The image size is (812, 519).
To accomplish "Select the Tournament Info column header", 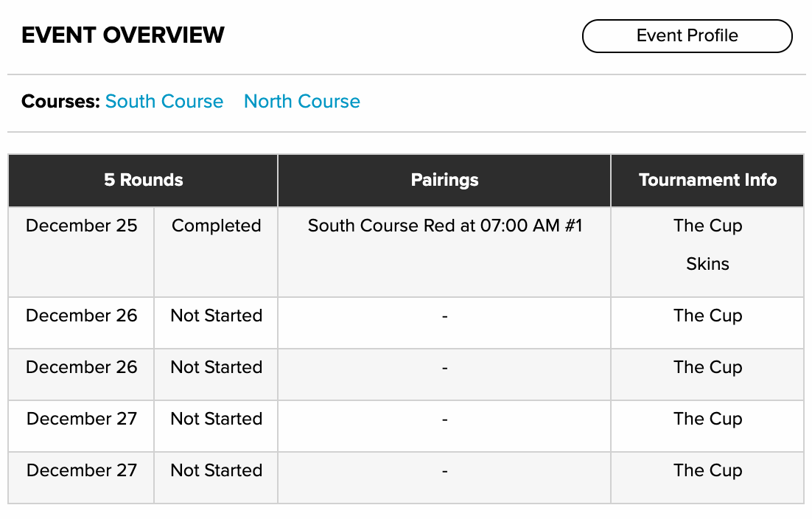I will tap(707, 181).
